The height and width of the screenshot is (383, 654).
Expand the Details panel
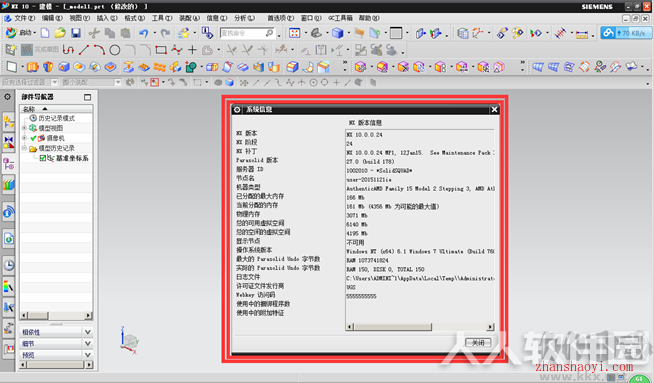(x=88, y=343)
